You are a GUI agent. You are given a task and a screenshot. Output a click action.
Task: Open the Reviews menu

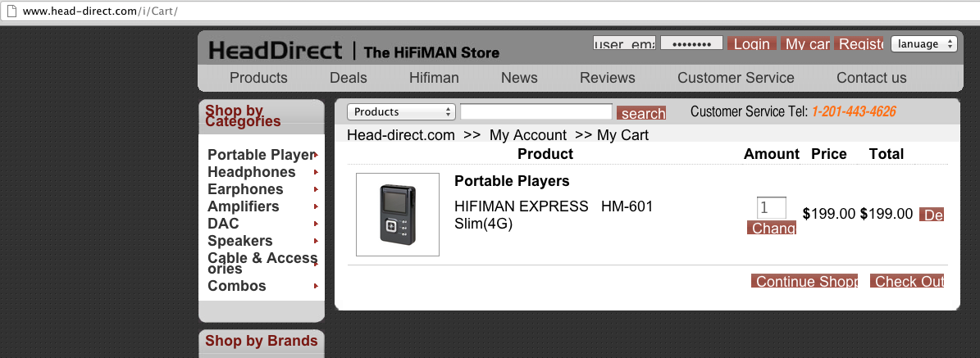[x=608, y=78]
